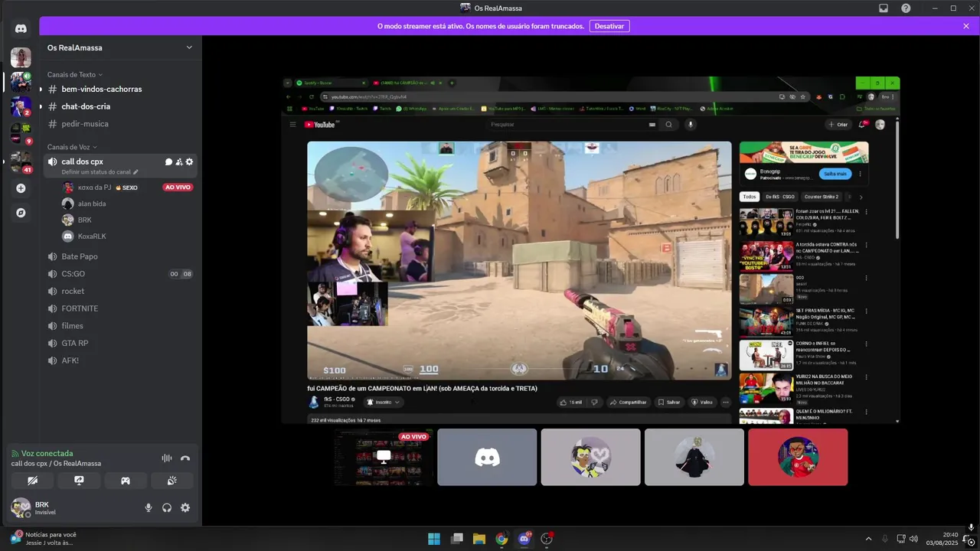
Task: Expand Os RealAmassa server menu
Action: click(189, 47)
